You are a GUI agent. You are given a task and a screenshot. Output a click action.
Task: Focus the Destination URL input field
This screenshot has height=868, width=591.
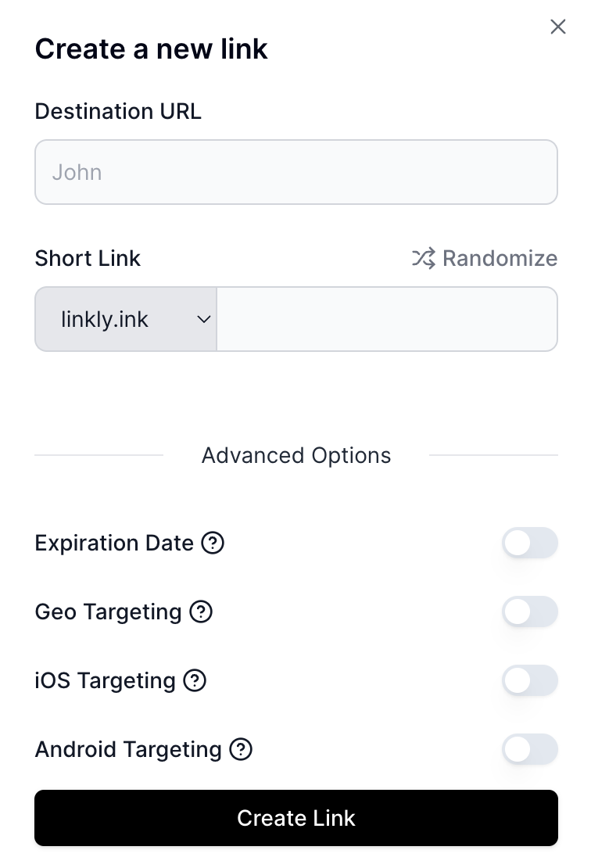coord(296,172)
